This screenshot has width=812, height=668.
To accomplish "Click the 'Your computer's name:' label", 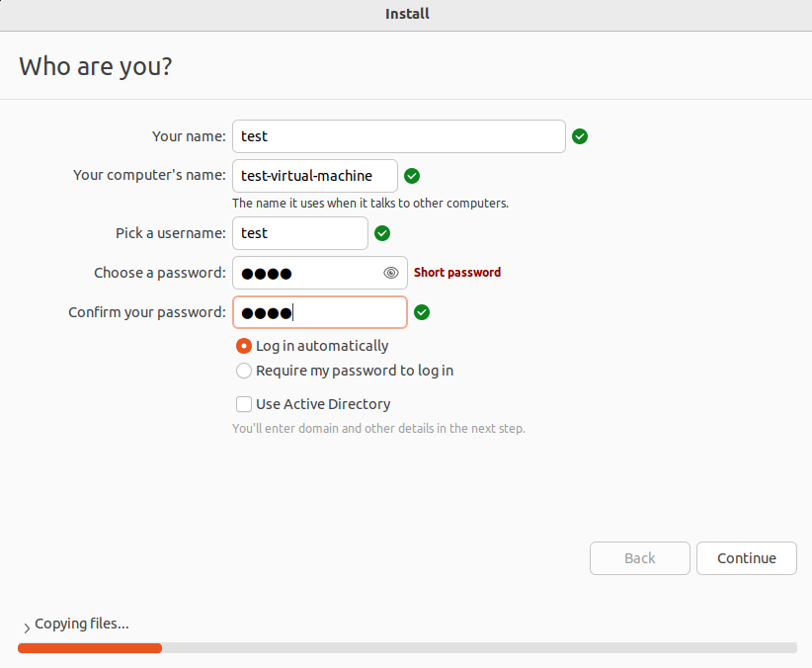I will [150, 175].
